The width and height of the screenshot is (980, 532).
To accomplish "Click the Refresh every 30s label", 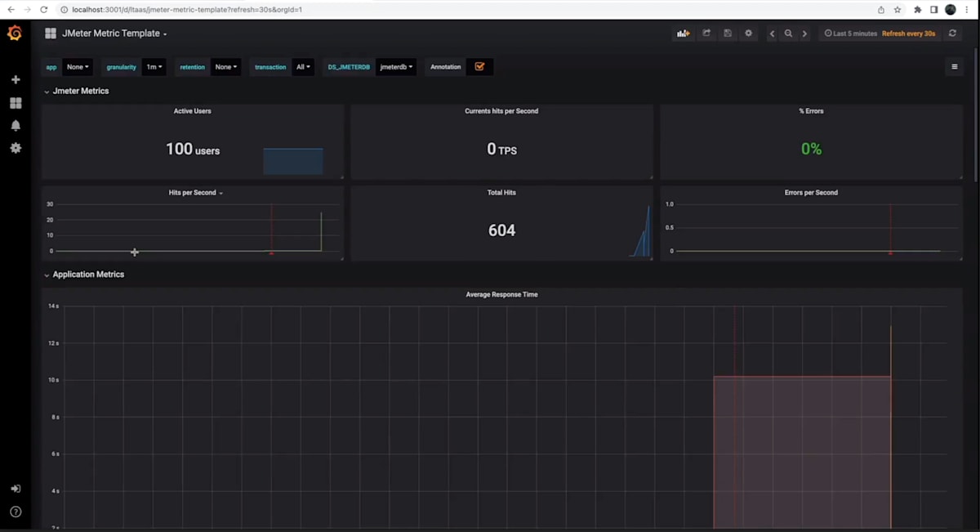I will 908,34.
